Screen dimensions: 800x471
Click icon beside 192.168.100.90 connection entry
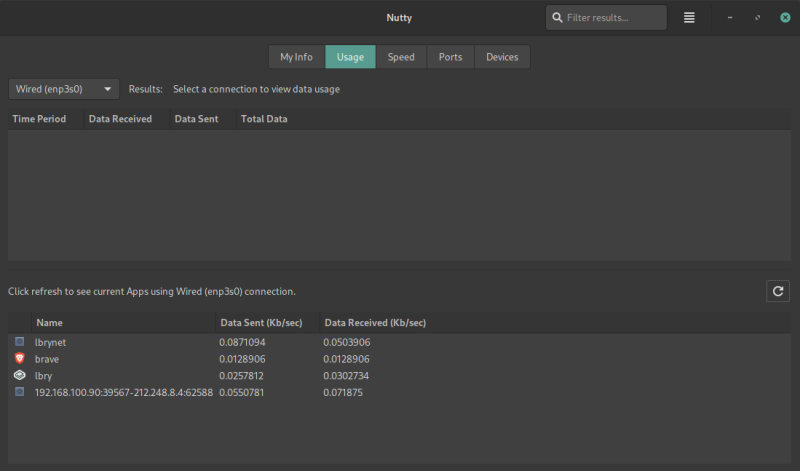click(x=19, y=392)
